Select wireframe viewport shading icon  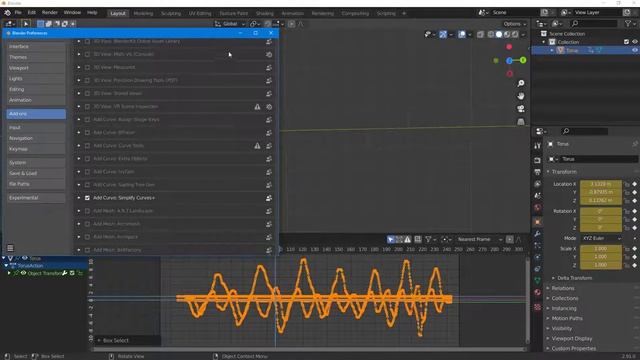[491, 34]
